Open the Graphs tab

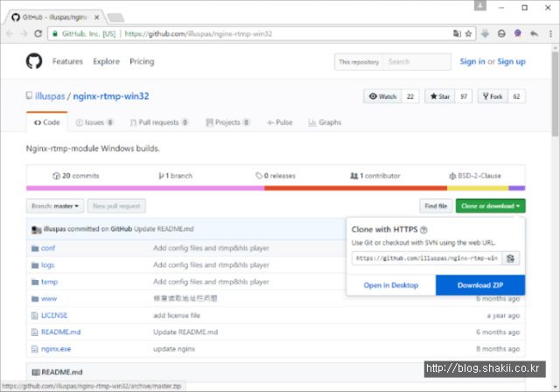pyautogui.click(x=325, y=122)
